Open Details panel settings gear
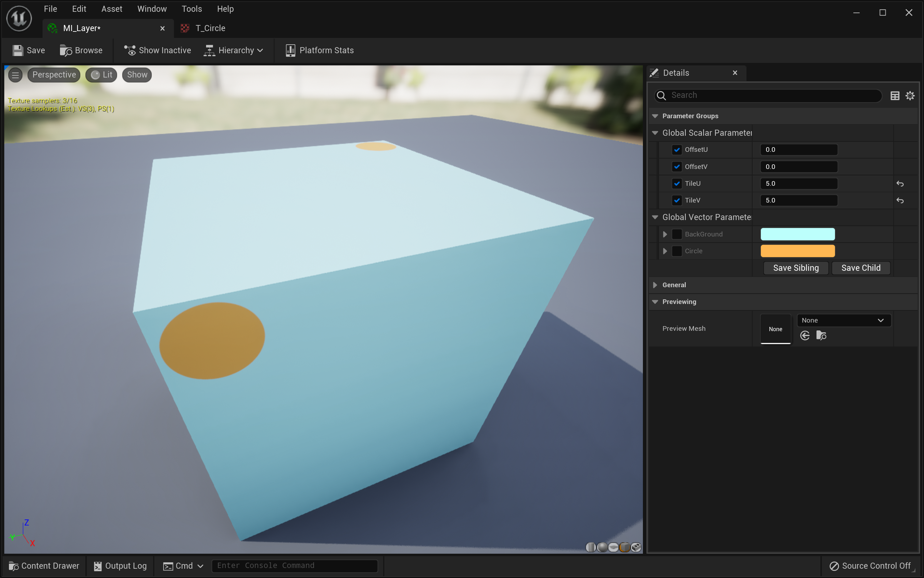 [x=910, y=96]
